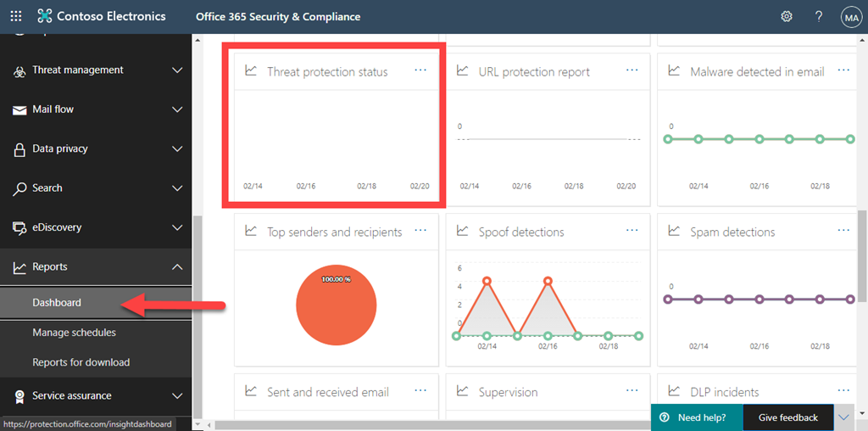The image size is (868, 431).
Task: Click the Mail flow envelope icon
Action: (19, 109)
